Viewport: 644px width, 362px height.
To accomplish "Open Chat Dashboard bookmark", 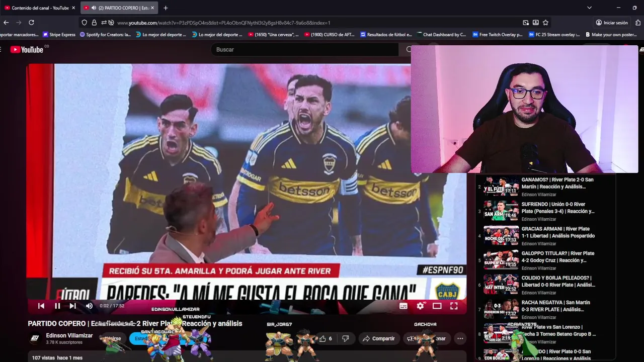I will coord(441,35).
